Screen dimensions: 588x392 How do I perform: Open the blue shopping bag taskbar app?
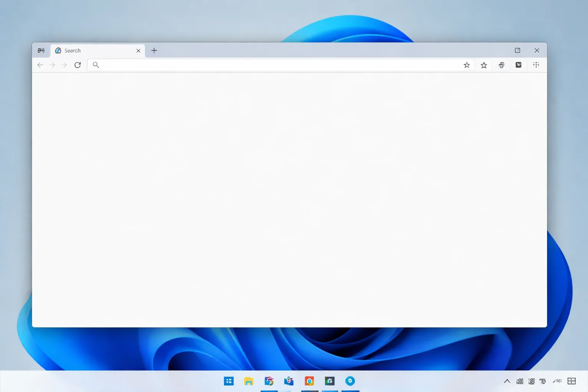[289, 381]
